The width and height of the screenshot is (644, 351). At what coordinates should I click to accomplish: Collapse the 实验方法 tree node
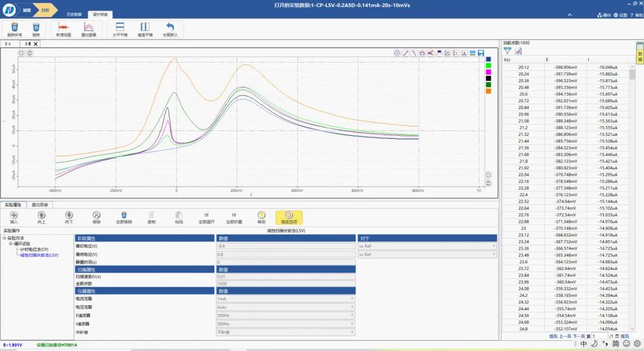[5, 237]
